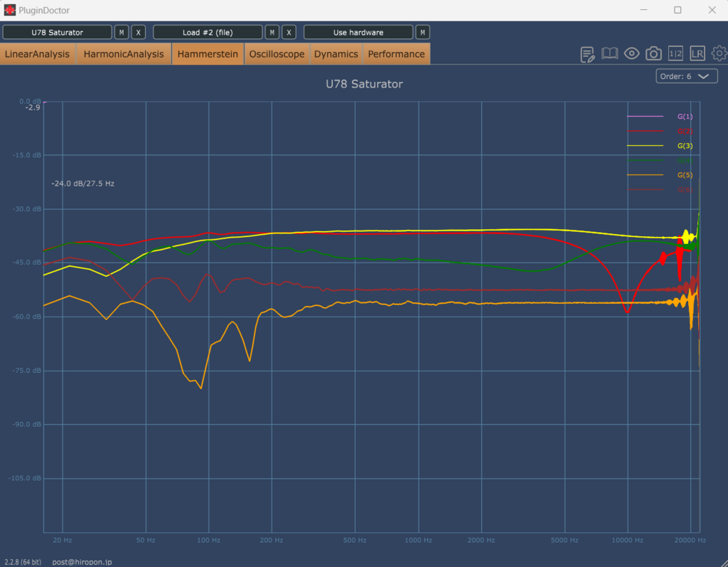Open the Oscilloscope tab
The height and width of the screenshot is (567, 728).
pos(277,54)
